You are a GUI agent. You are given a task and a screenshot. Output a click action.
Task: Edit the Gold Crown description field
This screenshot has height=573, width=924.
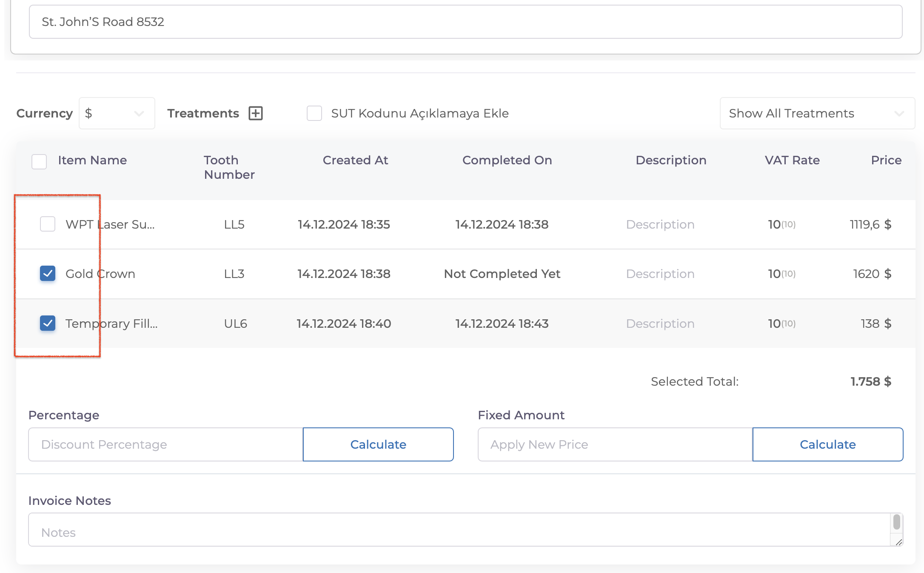click(x=660, y=274)
